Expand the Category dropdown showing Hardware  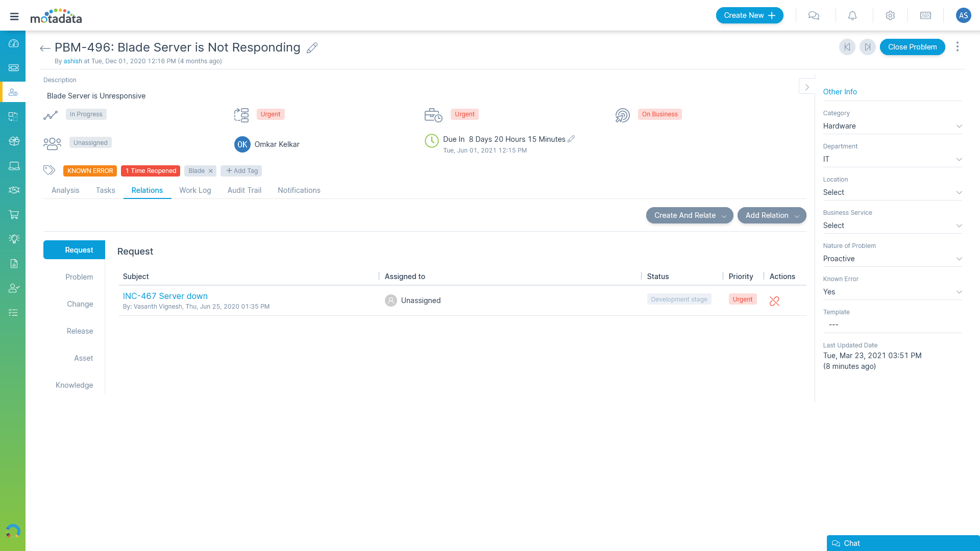coord(960,126)
